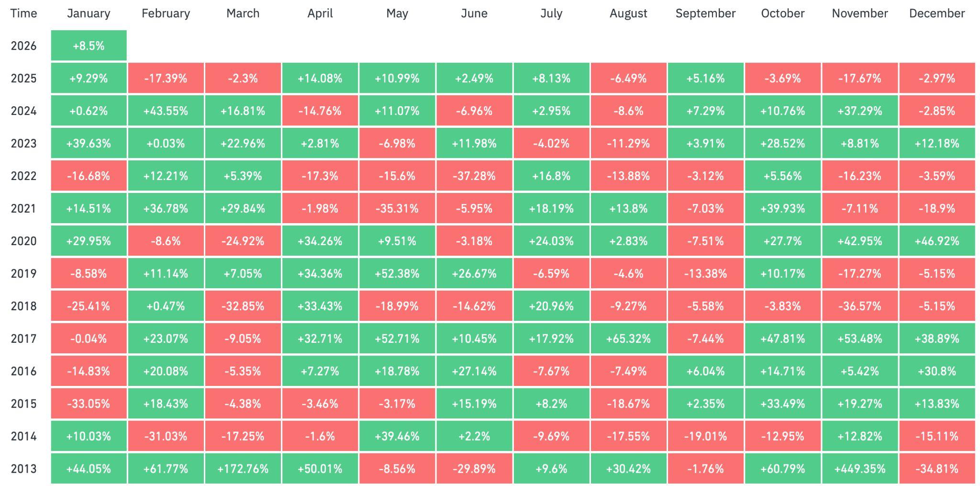Viewport: 980px width, 486px height.
Task: Select the +52.38% May 2019 cell
Action: (397, 274)
